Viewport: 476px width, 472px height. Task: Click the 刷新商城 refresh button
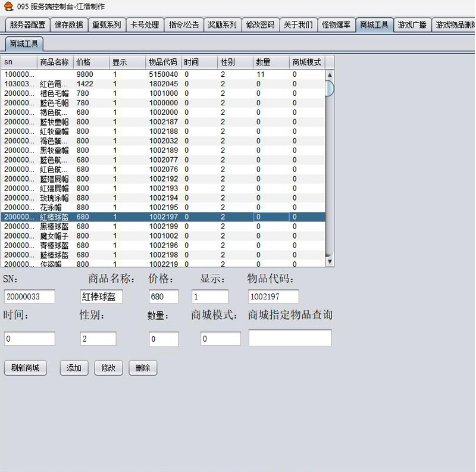coord(26,368)
